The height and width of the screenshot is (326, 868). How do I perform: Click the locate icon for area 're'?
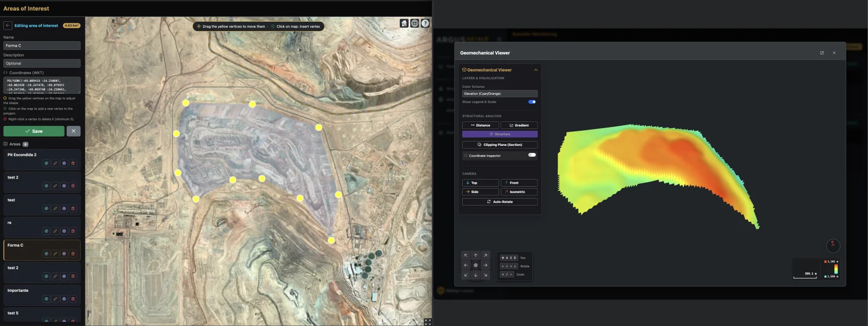[x=64, y=231]
